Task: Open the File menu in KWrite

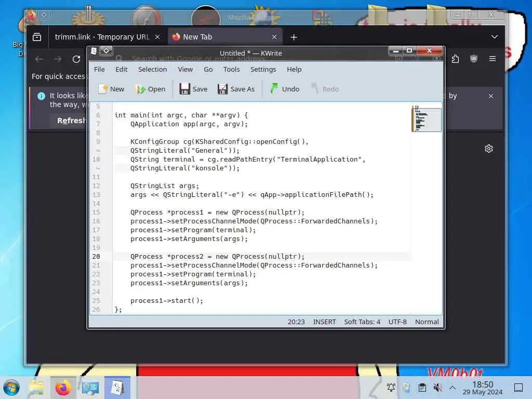Action: click(x=99, y=69)
